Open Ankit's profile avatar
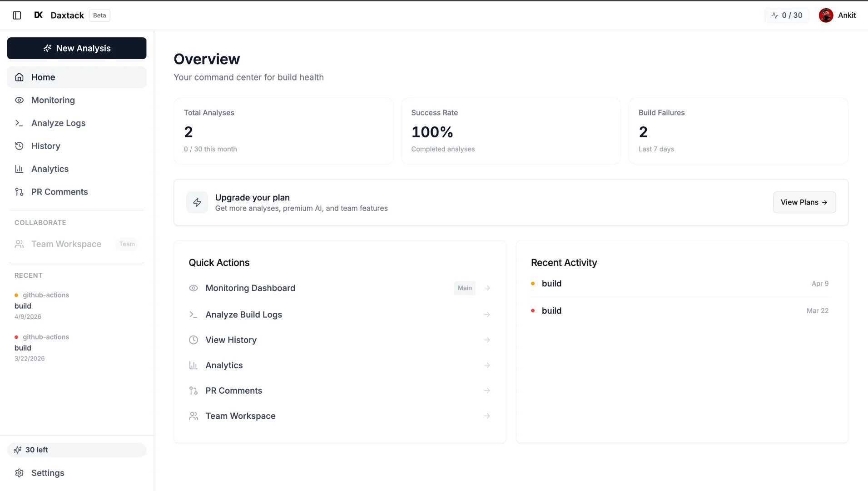Viewport: 868px width, 491px height. (826, 15)
